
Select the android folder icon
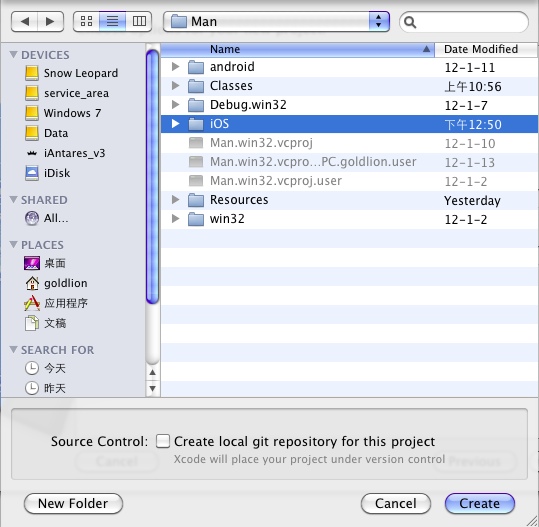tap(196, 67)
